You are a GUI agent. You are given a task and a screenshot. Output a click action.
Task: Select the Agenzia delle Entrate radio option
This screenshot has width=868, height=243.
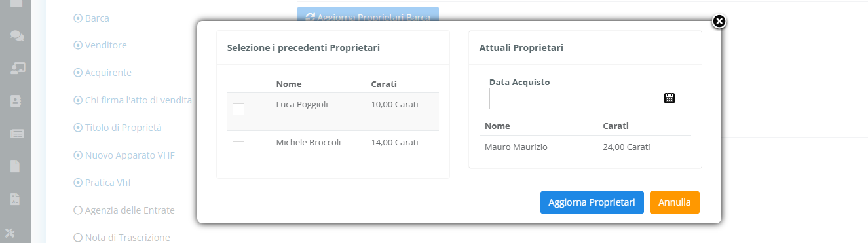(124, 210)
